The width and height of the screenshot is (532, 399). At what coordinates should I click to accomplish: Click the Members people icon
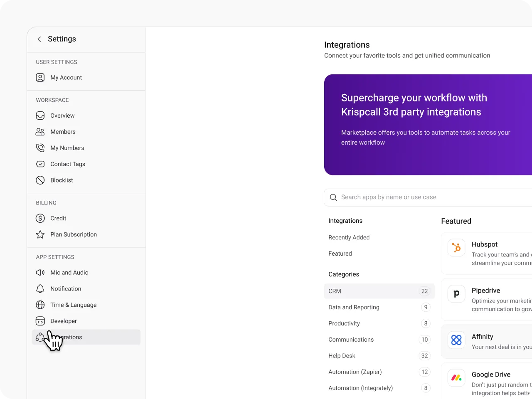[40, 132]
